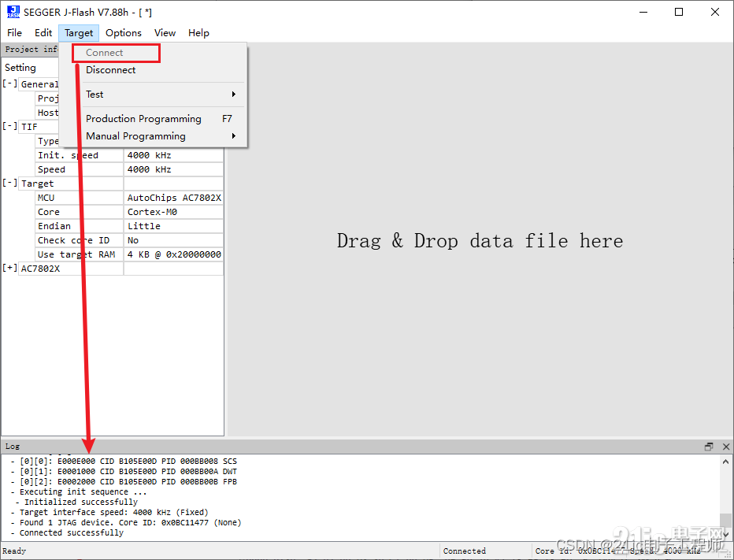Open the File menu

(14, 33)
